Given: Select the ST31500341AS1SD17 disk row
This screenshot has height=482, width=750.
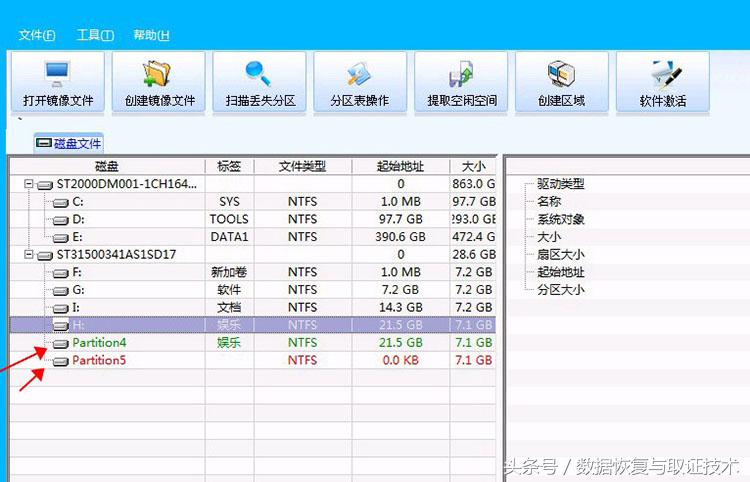Looking at the screenshot, I should (x=253, y=254).
